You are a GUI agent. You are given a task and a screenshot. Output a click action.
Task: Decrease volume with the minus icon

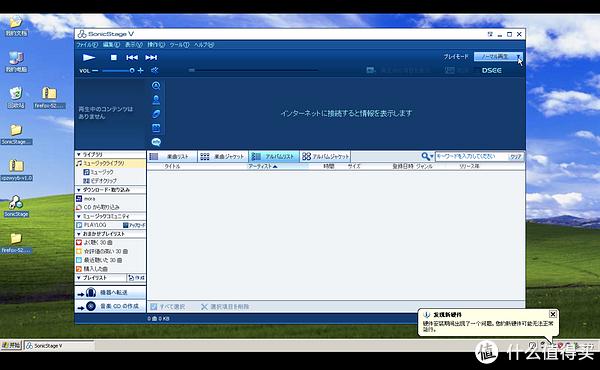(x=95, y=70)
